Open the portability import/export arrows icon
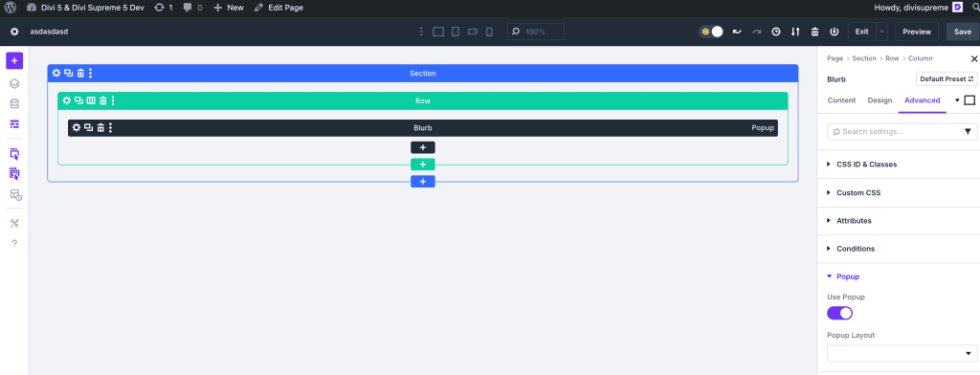This screenshot has width=980, height=375. [x=795, y=32]
